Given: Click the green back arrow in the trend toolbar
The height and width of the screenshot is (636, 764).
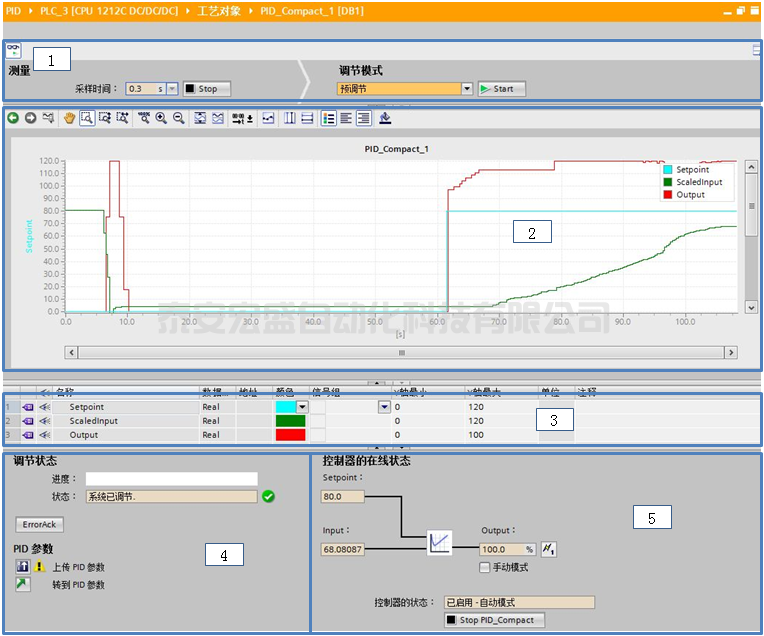Looking at the screenshot, I should point(13,118).
